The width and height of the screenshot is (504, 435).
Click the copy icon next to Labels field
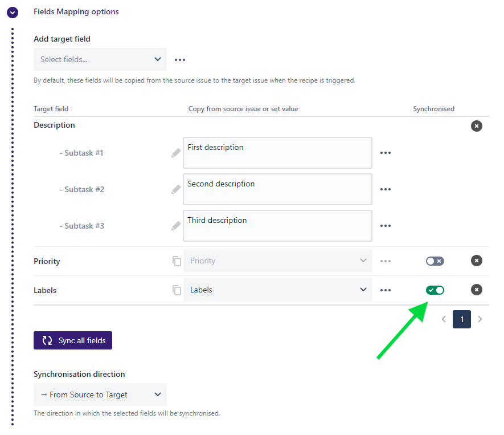(177, 290)
